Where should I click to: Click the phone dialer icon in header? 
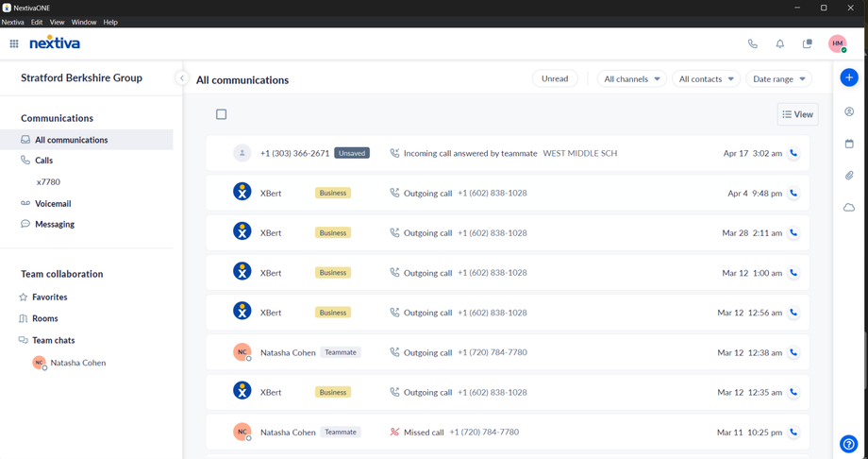[x=752, y=43]
